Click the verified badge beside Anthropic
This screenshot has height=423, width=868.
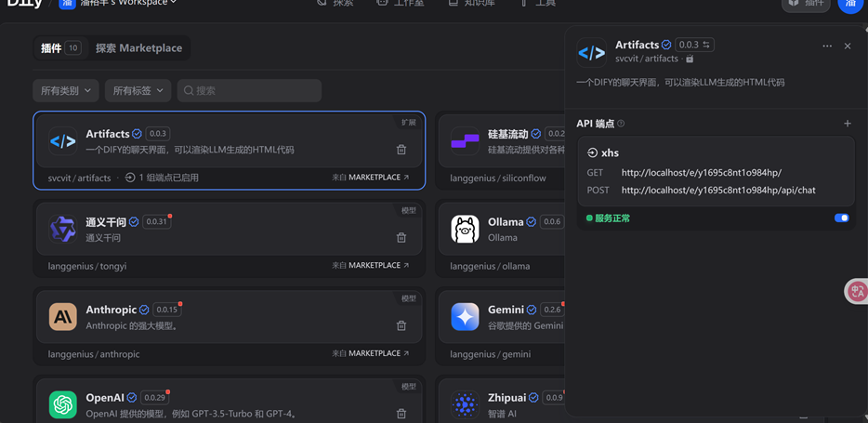[x=144, y=310]
